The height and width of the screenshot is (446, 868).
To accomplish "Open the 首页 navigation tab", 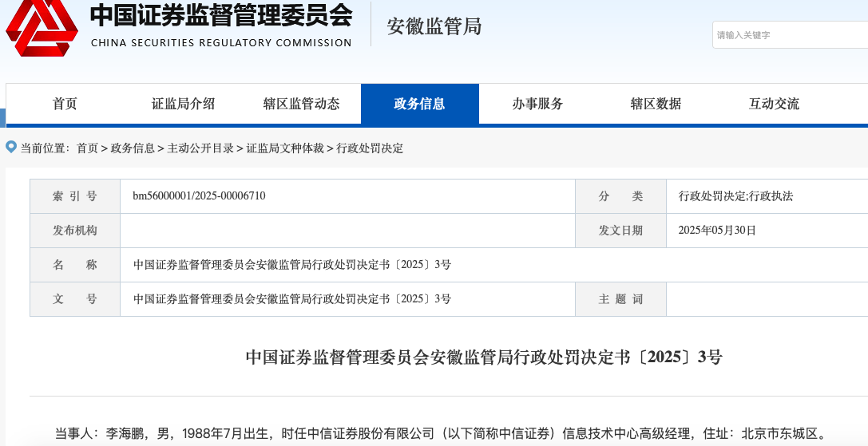I will coord(65,104).
